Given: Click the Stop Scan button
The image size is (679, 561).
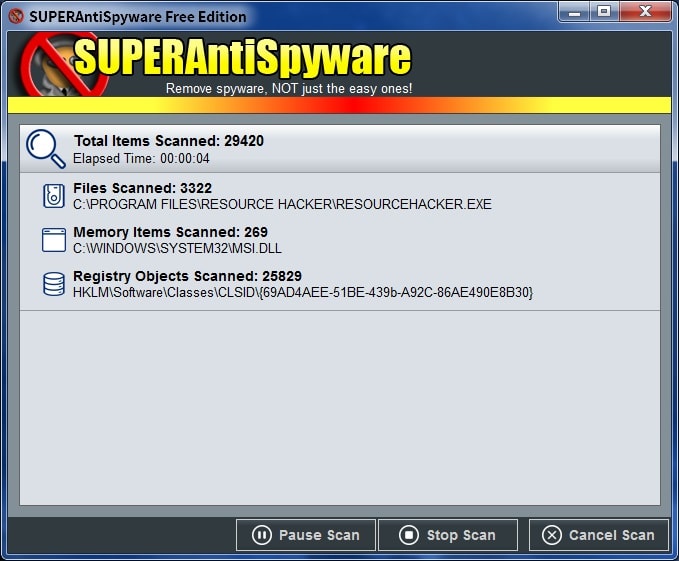Looking at the screenshot, I should pyautogui.click(x=448, y=535).
